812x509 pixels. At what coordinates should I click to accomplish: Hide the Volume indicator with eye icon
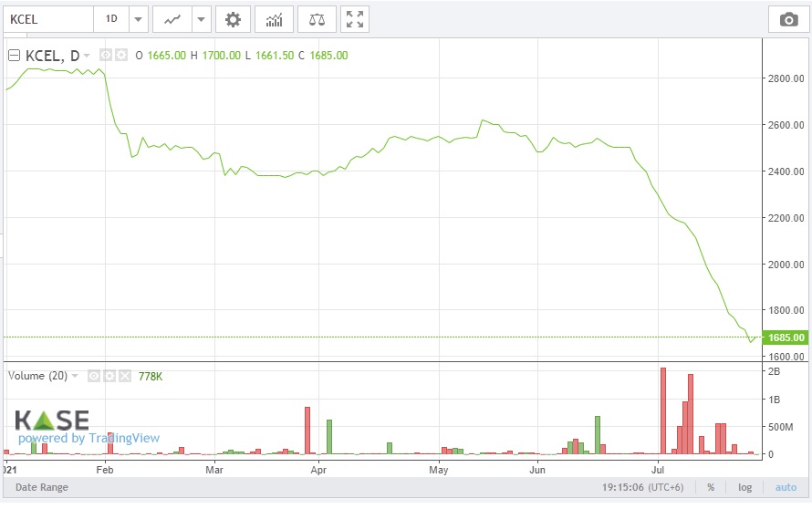pyautogui.click(x=95, y=376)
